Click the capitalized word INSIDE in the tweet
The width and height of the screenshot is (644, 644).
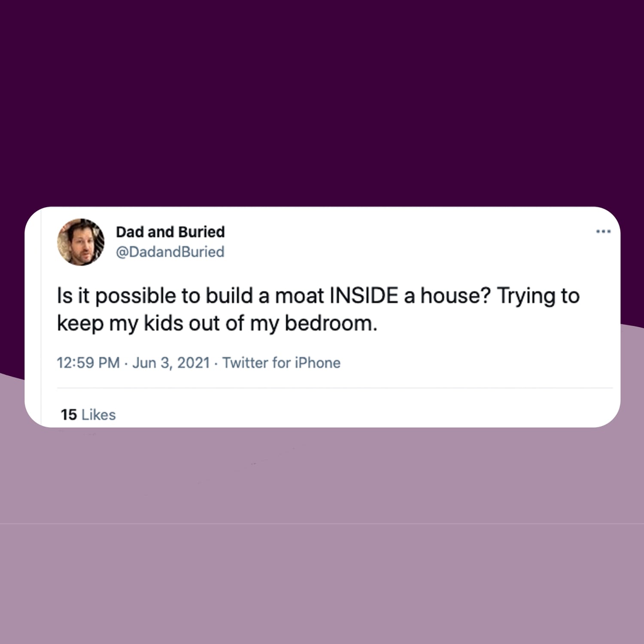pos(364,296)
